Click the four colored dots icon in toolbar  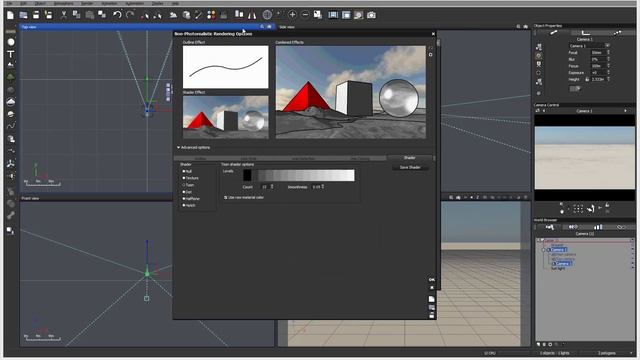tap(211, 15)
